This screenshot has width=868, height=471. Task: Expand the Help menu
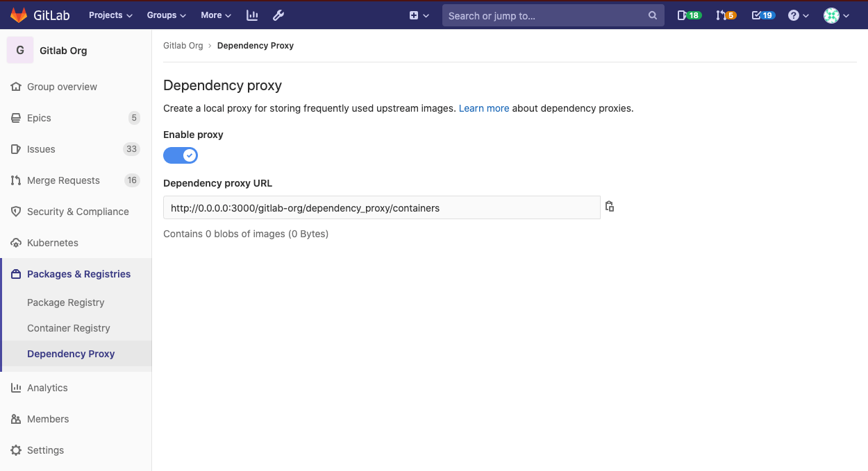[797, 15]
